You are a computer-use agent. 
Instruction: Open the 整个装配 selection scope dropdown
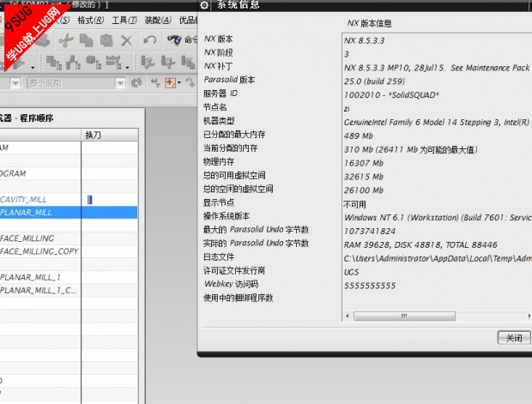(120, 82)
